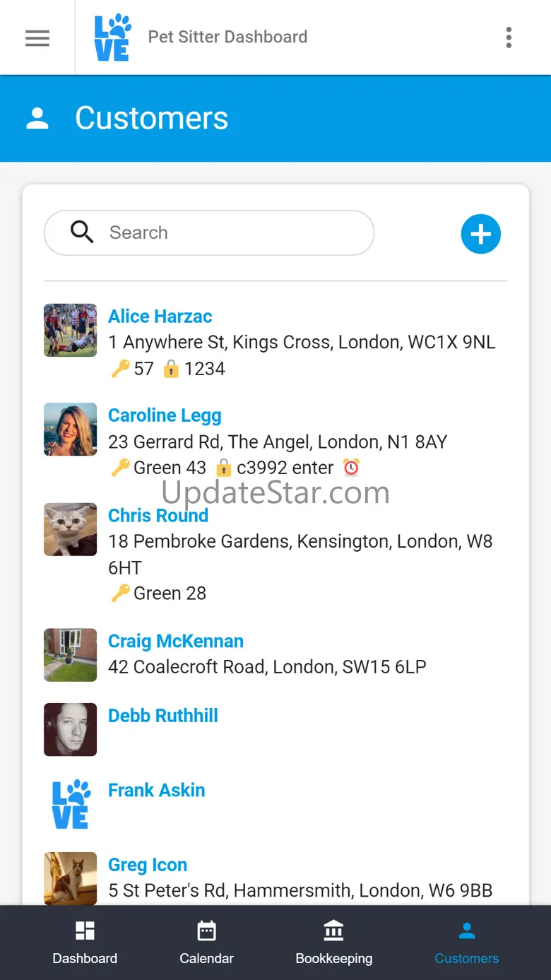Open the hamburger navigation menu

pos(37,37)
